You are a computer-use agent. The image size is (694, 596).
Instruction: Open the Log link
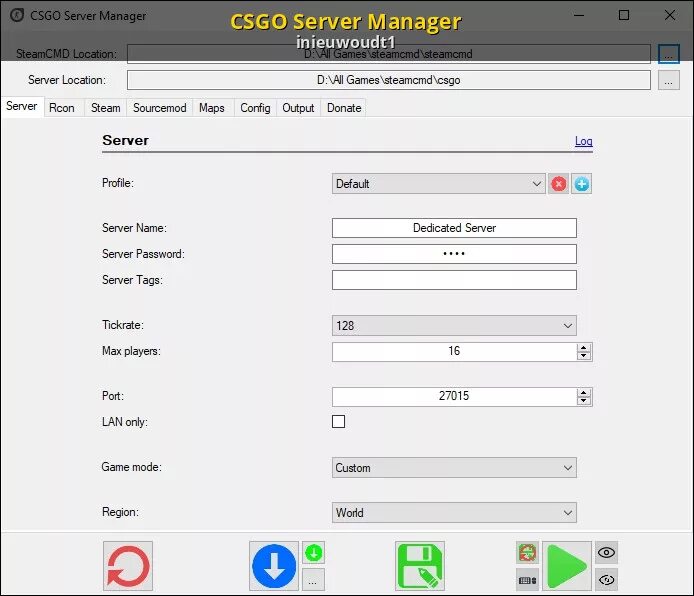(583, 141)
